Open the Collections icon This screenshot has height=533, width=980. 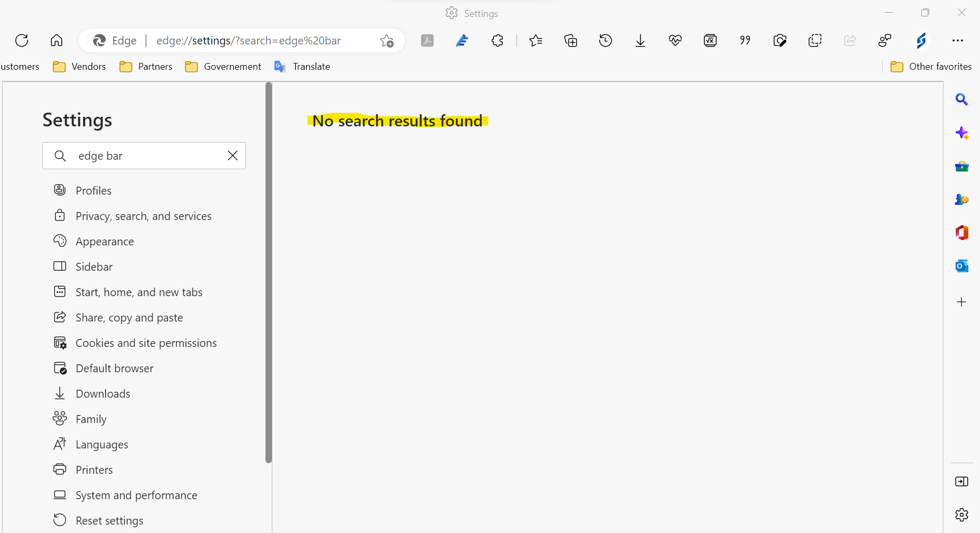tap(571, 41)
